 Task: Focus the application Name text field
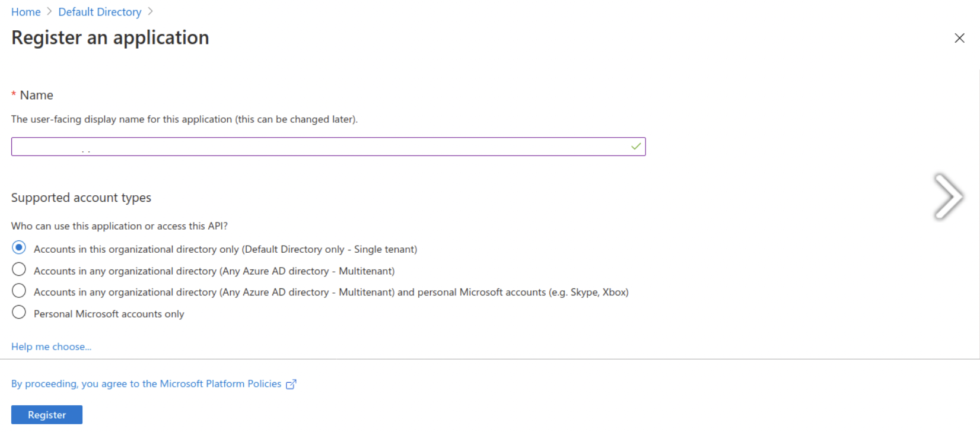(328, 147)
